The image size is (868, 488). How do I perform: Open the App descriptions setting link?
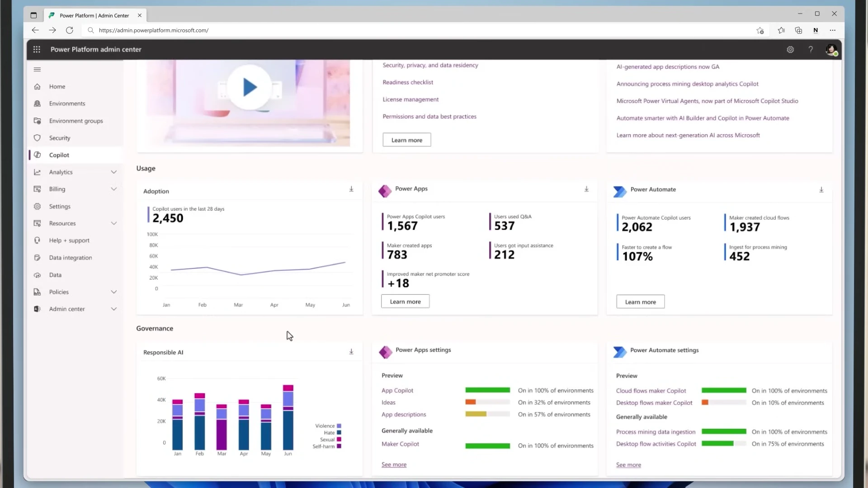point(404,414)
